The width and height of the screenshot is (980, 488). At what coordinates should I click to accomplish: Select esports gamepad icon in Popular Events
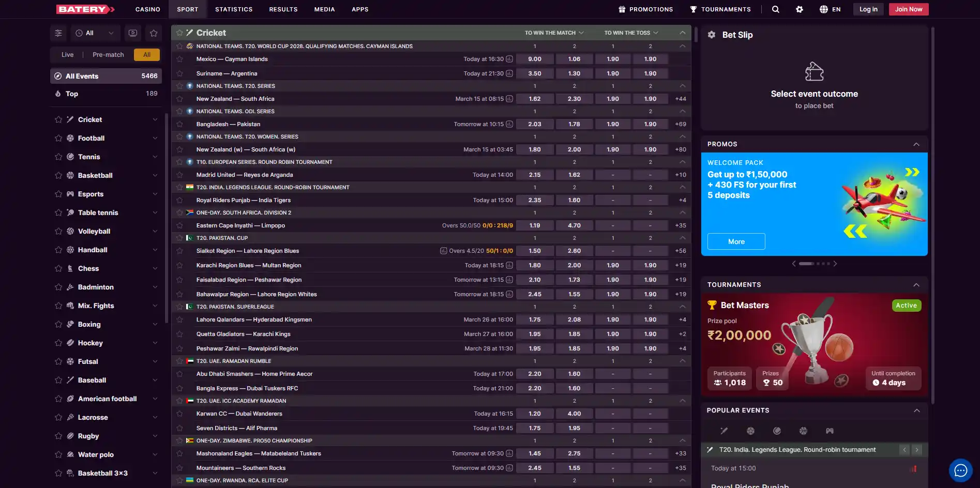pyautogui.click(x=830, y=431)
